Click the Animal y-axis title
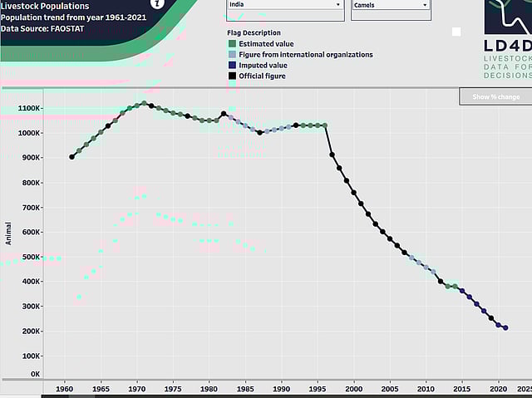 [8, 233]
